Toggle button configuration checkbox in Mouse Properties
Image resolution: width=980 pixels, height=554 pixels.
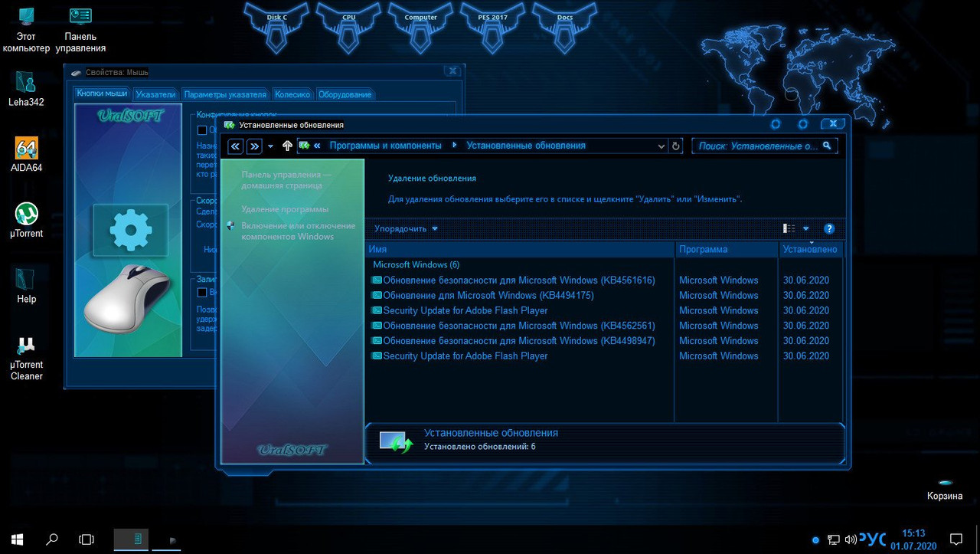pyautogui.click(x=202, y=130)
